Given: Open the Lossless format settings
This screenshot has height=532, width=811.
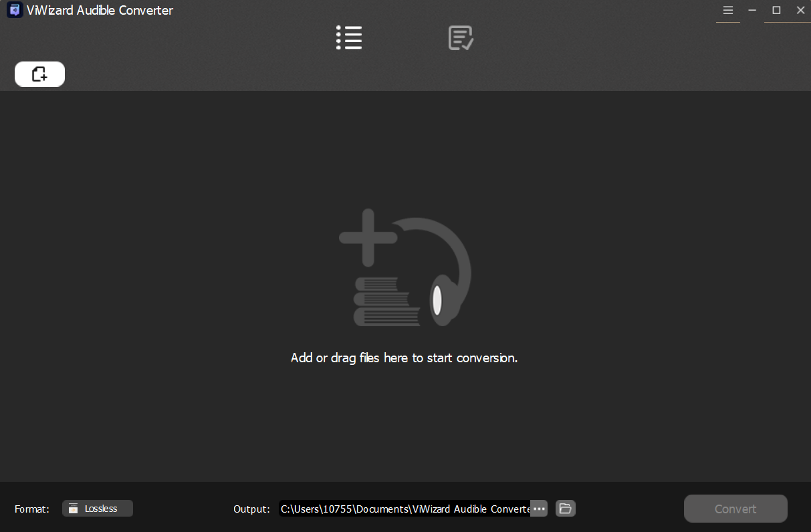Looking at the screenshot, I should pyautogui.click(x=98, y=509).
